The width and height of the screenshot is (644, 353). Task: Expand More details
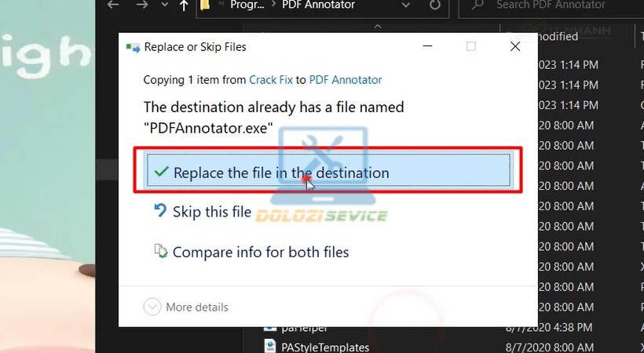[x=185, y=307]
